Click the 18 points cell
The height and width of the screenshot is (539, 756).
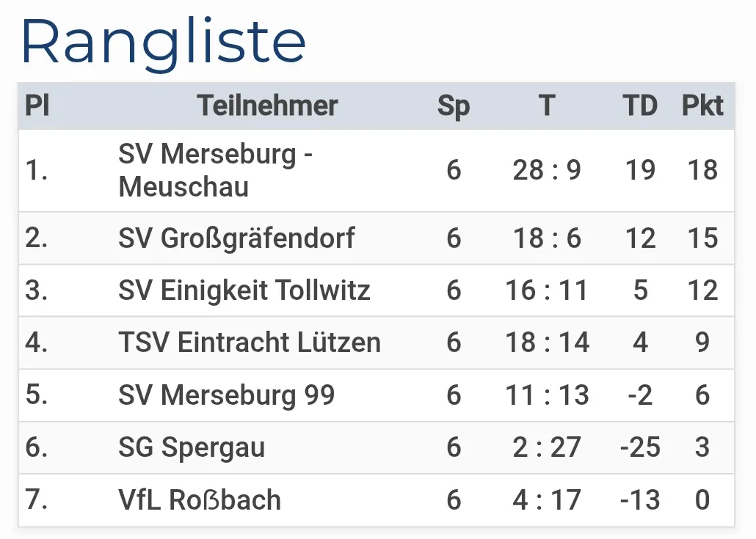click(x=702, y=170)
